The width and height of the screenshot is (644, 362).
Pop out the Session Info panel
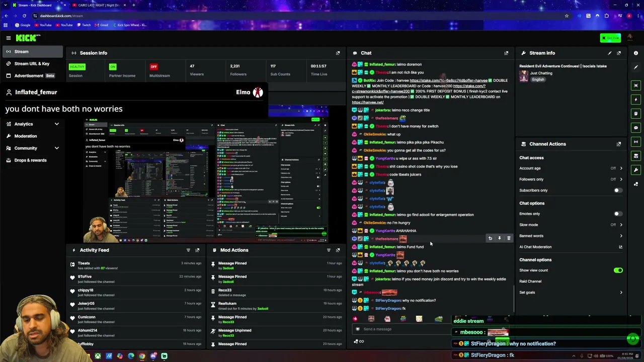coord(338,53)
